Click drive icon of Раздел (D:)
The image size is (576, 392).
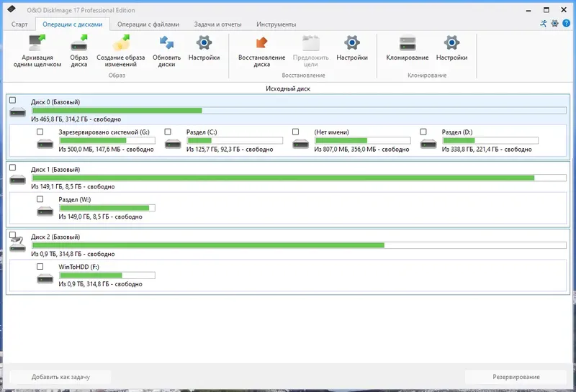tap(428, 144)
